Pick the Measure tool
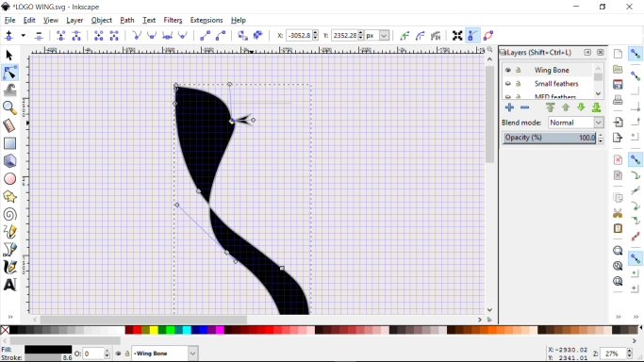 (9, 125)
